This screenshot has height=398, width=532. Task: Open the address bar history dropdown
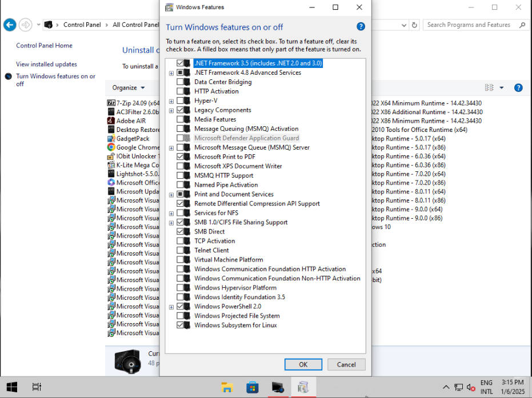404,25
